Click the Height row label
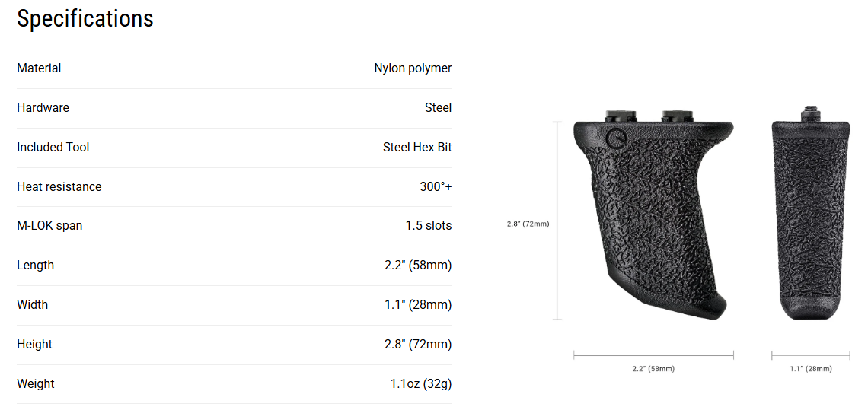Viewport: 868px width, 407px height. (x=34, y=345)
